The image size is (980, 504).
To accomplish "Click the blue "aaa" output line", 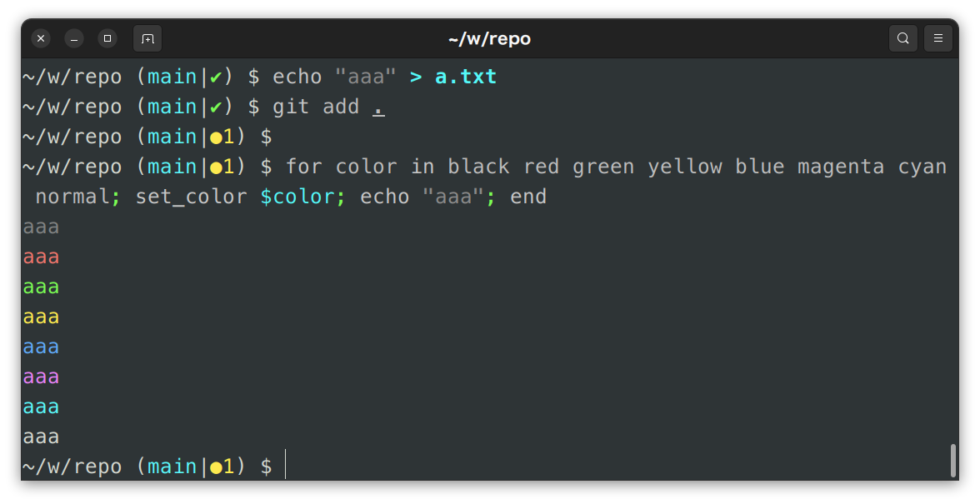I will tap(41, 347).
